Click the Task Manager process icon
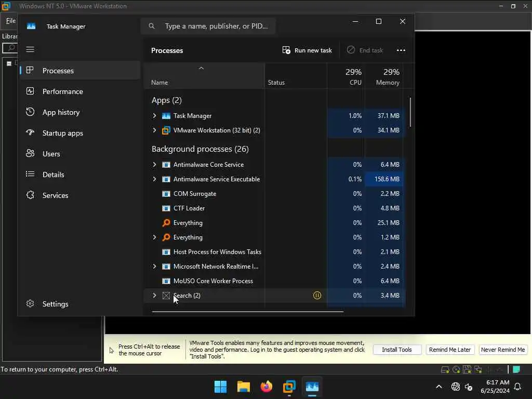The width and height of the screenshot is (532, 399). coord(166,116)
